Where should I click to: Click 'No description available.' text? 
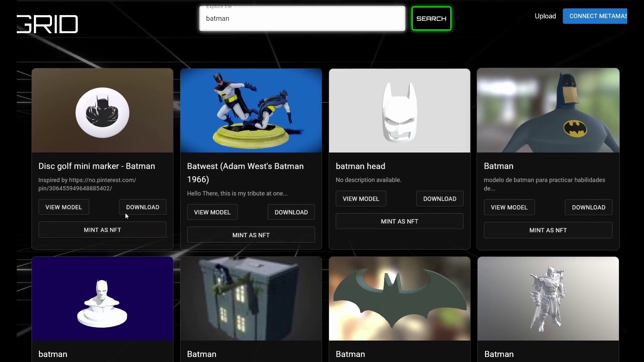coord(368,180)
